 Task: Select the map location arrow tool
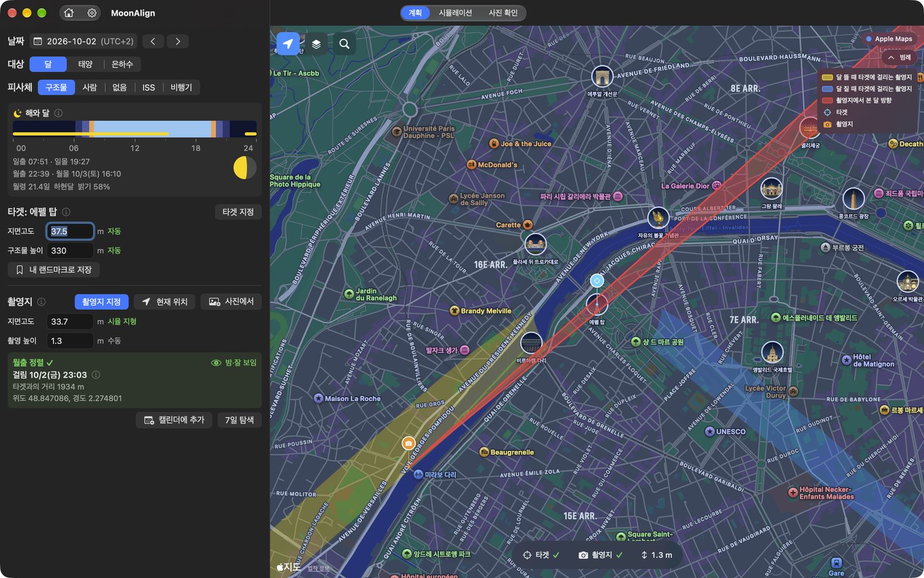click(288, 43)
